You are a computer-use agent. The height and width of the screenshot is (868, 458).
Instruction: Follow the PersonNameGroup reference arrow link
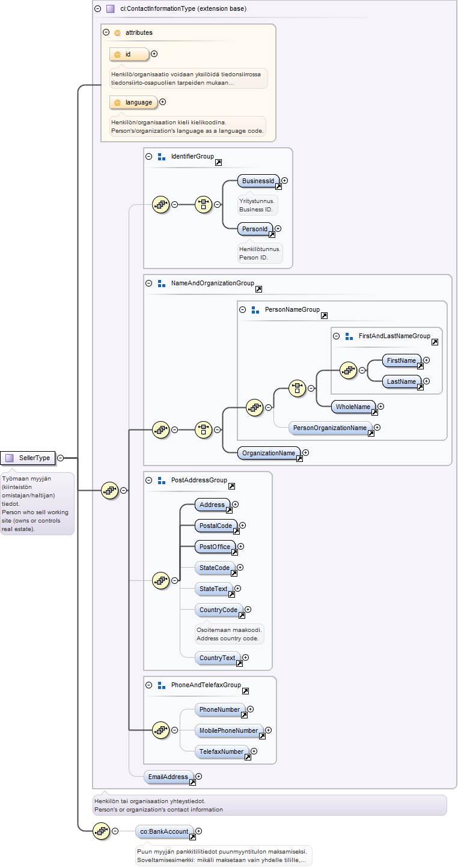tap(324, 315)
